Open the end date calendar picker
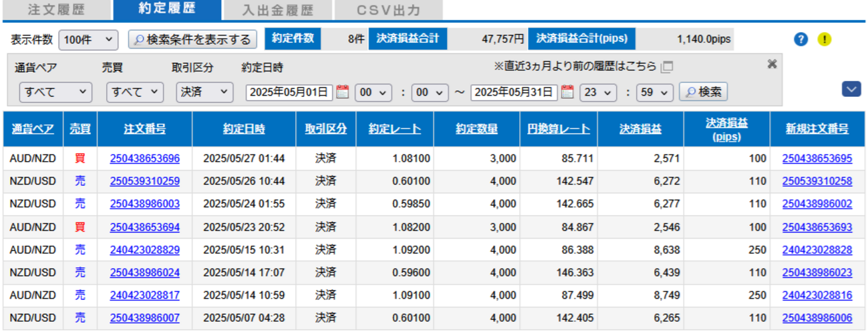Viewport: 868px width, 332px height. point(568,92)
